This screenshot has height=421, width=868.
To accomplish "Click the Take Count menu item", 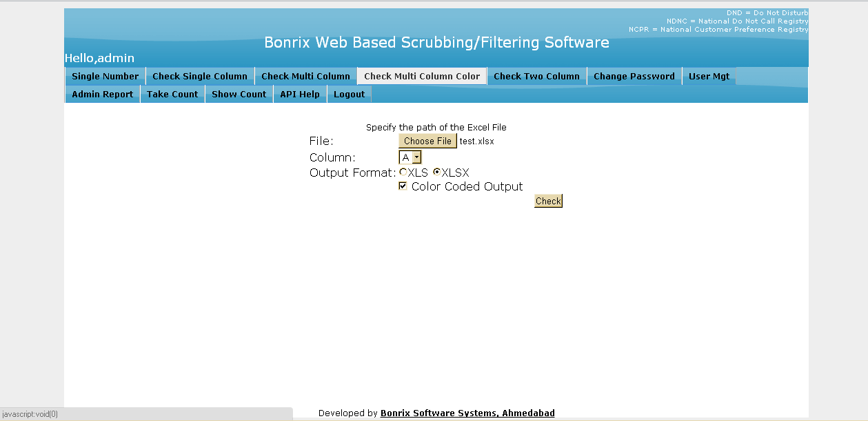I will coord(172,95).
